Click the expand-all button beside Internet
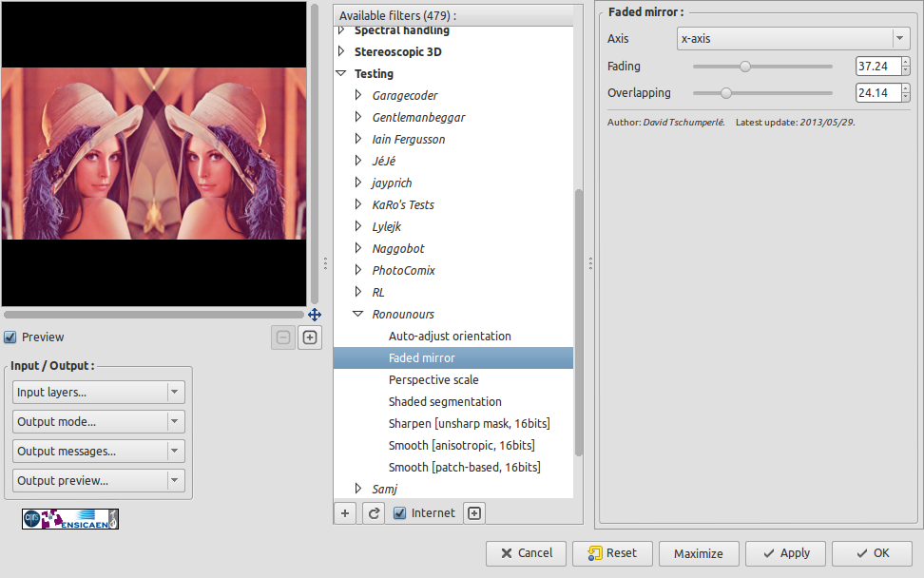The width and height of the screenshot is (924, 578). click(474, 513)
